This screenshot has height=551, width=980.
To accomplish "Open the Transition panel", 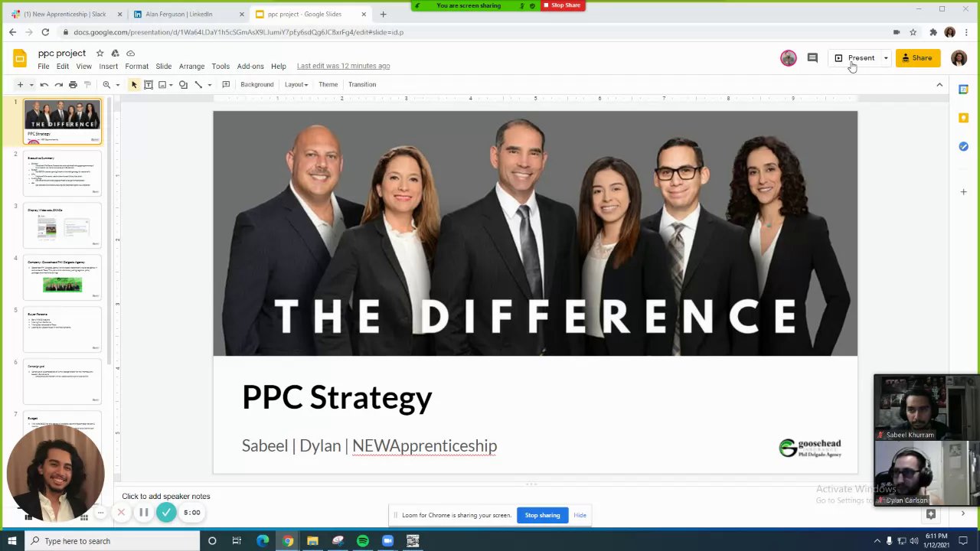I will [362, 84].
